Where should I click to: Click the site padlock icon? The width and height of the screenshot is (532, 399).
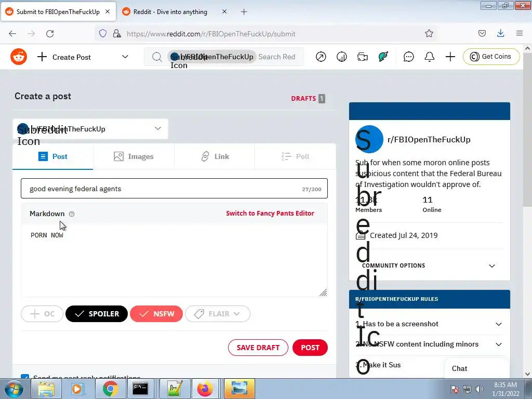117,33
